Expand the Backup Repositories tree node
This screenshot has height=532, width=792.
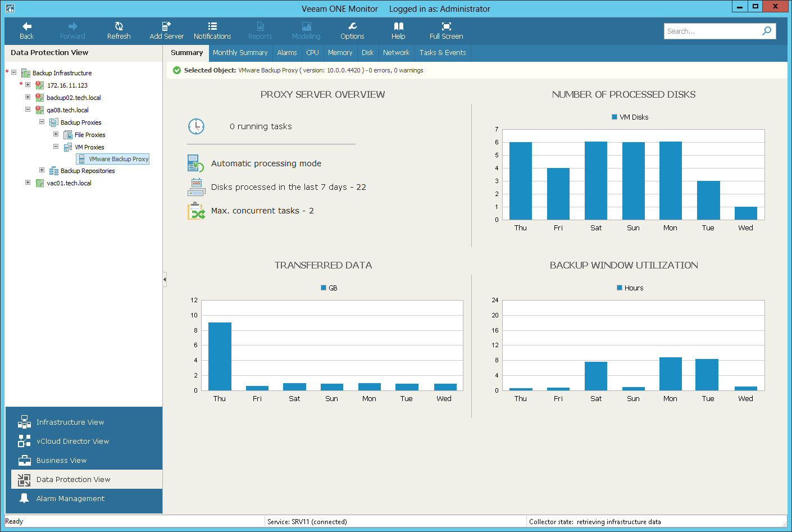tap(42, 170)
